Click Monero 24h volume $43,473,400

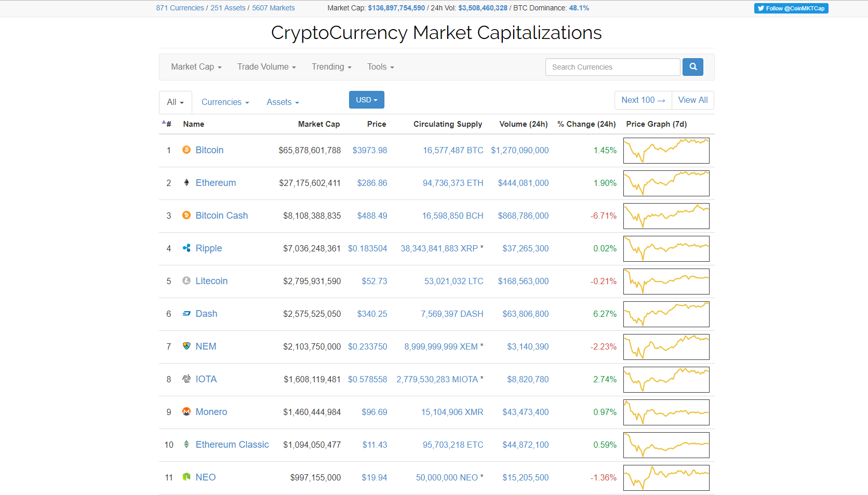click(x=526, y=412)
